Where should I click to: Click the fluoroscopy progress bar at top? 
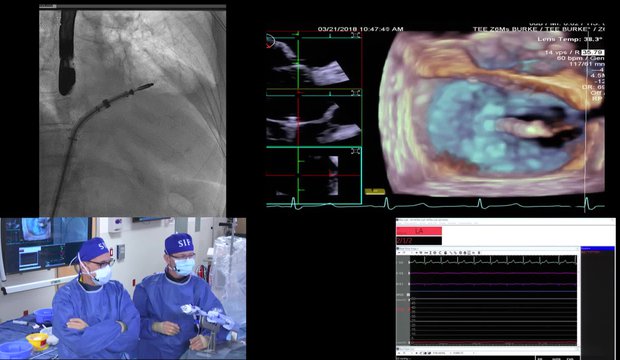coord(133,6)
